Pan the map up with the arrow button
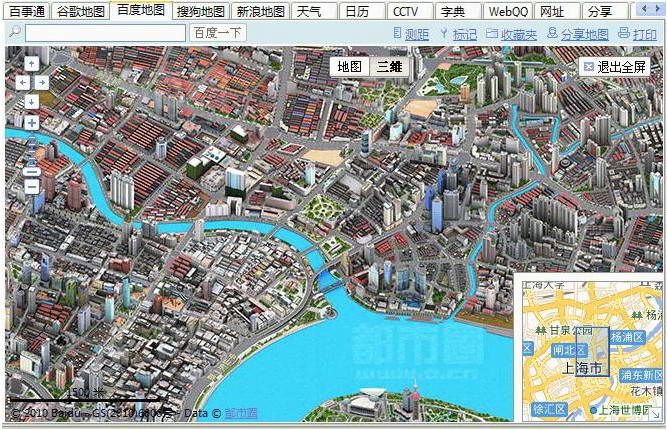This screenshot has width=667, height=430. pyautogui.click(x=31, y=64)
